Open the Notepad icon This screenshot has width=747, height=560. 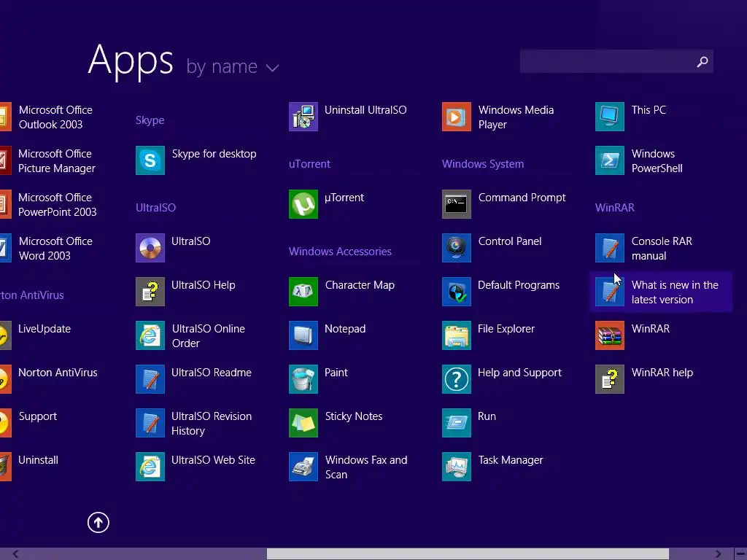[303, 335]
